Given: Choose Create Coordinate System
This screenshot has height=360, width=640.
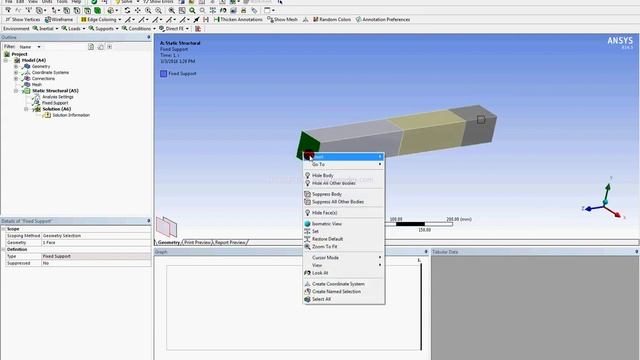Looking at the screenshot, I should [344, 284].
